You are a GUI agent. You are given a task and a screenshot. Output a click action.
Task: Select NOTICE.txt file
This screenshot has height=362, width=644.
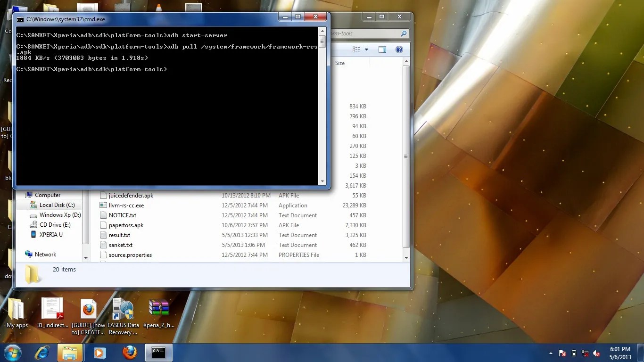tap(123, 215)
